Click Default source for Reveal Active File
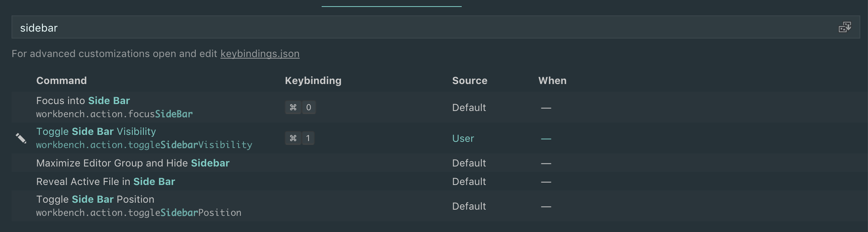Screen dimensions: 868x232 click(x=469, y=182)
